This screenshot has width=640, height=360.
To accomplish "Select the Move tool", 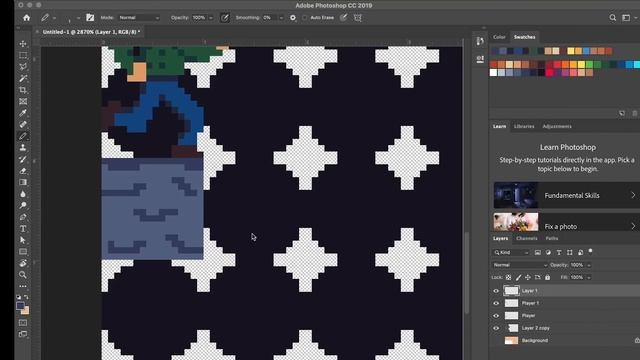I will (23, 44).
